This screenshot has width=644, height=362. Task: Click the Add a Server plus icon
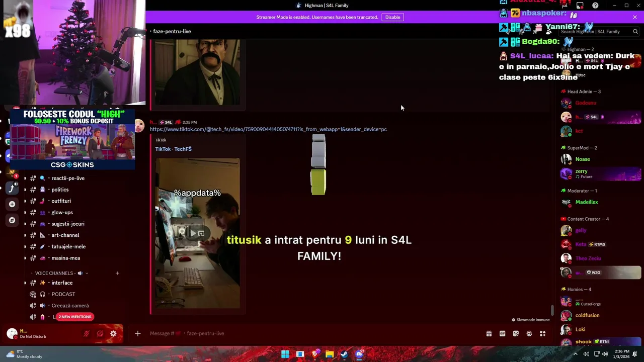tap(12, 204)
